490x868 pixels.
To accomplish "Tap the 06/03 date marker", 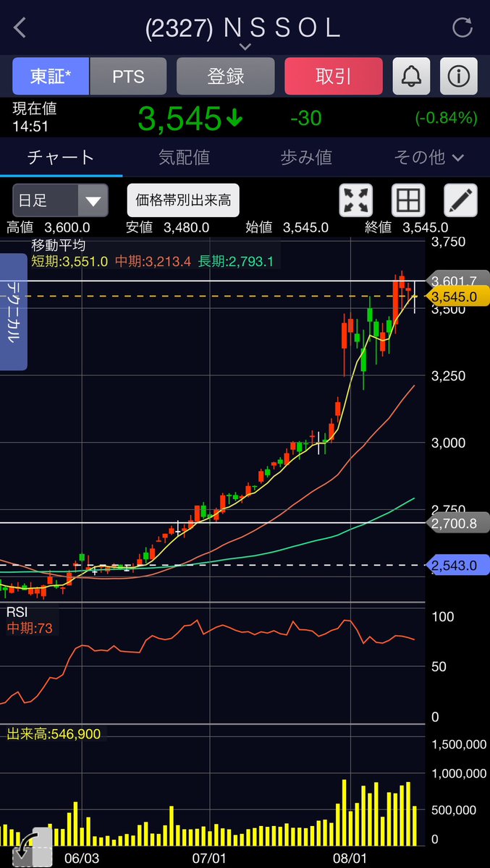I will click(82, 857).
